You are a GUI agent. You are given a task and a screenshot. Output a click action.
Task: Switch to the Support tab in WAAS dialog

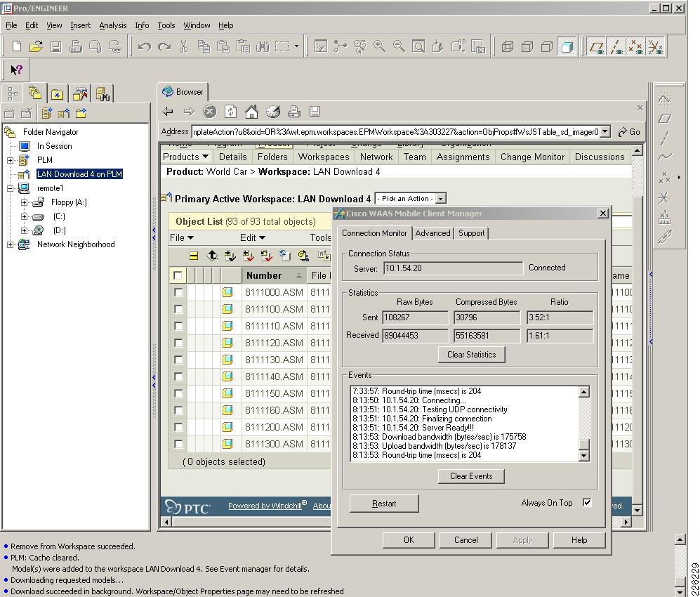point(471,233)
